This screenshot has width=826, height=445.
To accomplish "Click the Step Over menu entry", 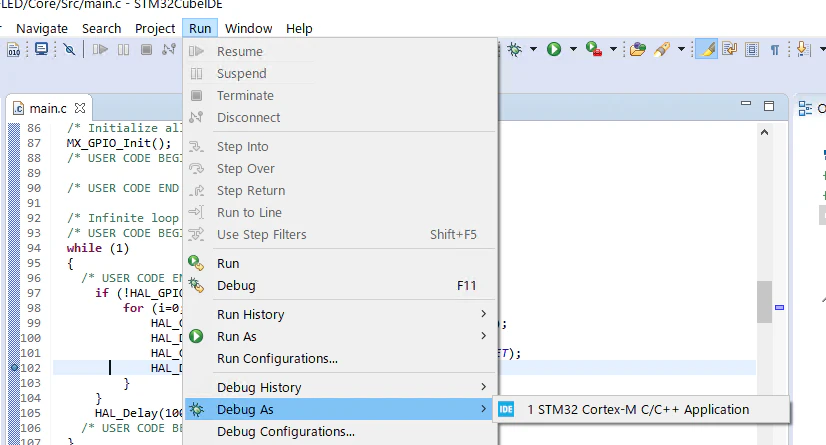I will tap(340, 169).
